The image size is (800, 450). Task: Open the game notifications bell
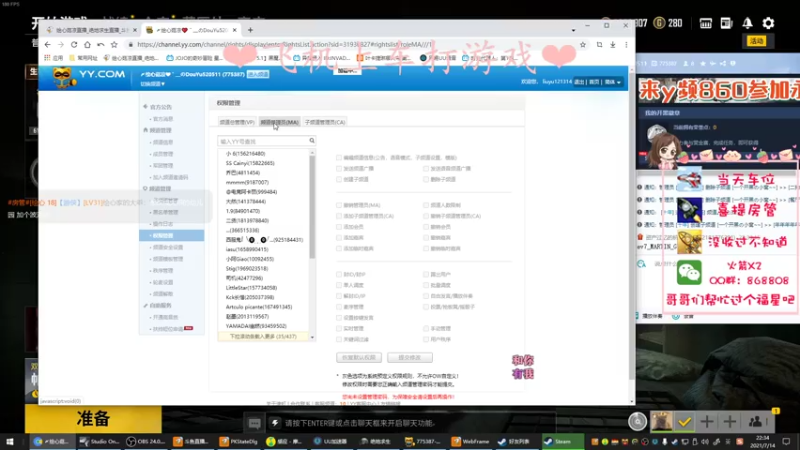pyautogui.click(x=747, y=23)
